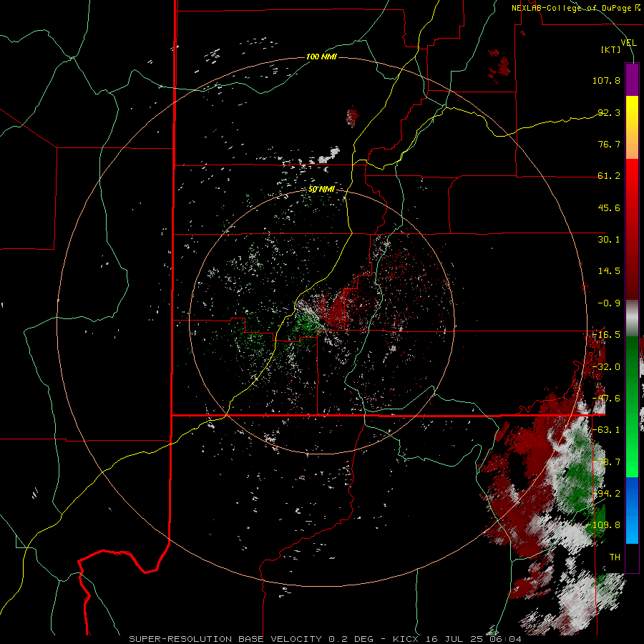Select the -109.8 velocity scale value
644x644 pixels.
tap(604, 525)
